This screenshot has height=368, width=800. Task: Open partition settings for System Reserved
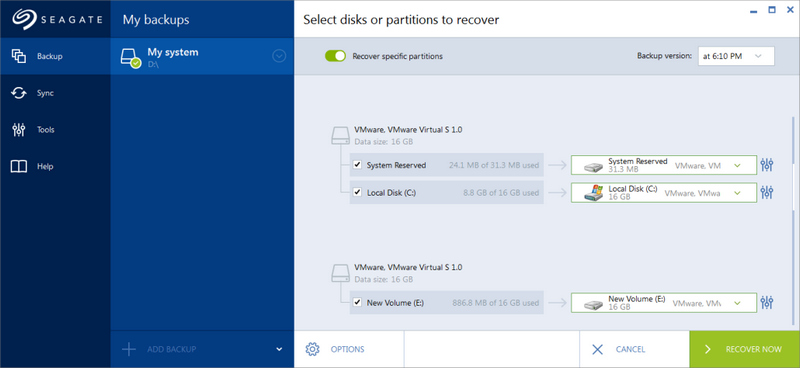coord(767,165)
